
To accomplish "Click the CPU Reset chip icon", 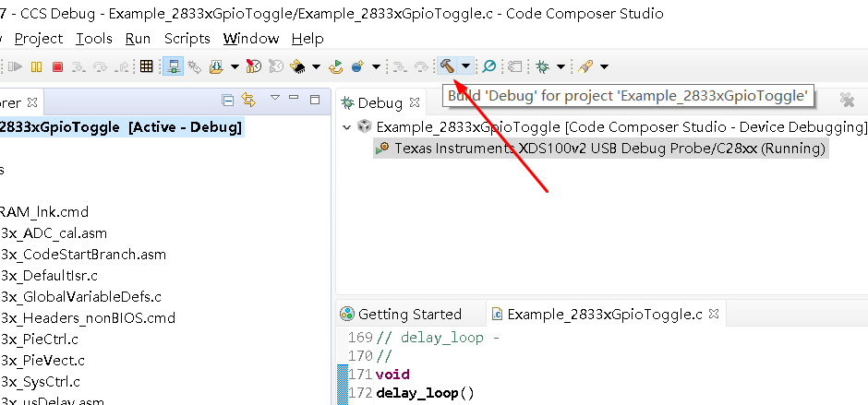I will coord(298,66).
